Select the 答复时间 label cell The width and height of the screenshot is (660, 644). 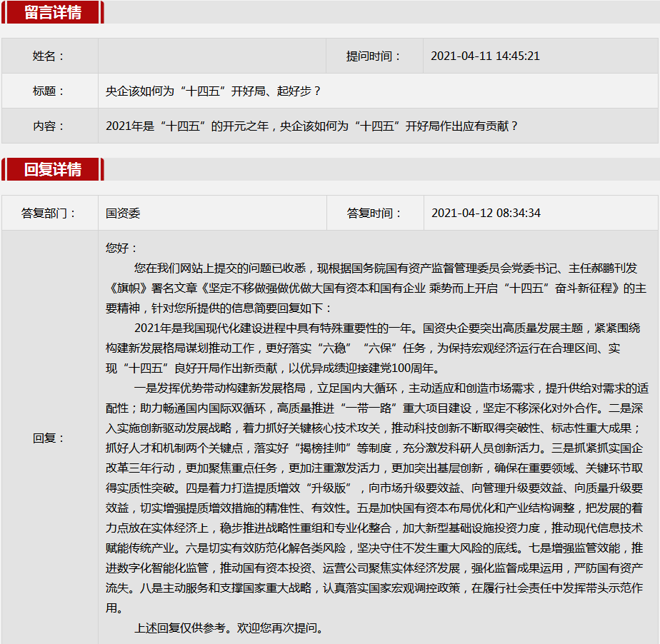[374, 213]
